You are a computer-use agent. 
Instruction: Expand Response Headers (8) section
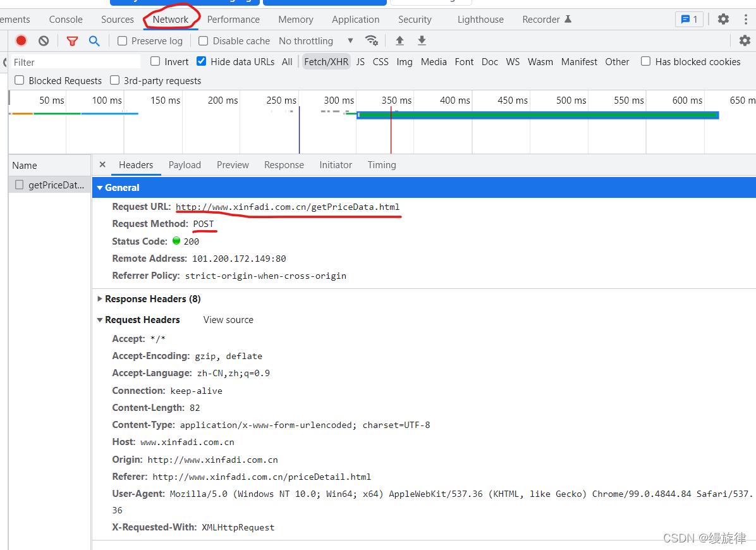point(100,299)
